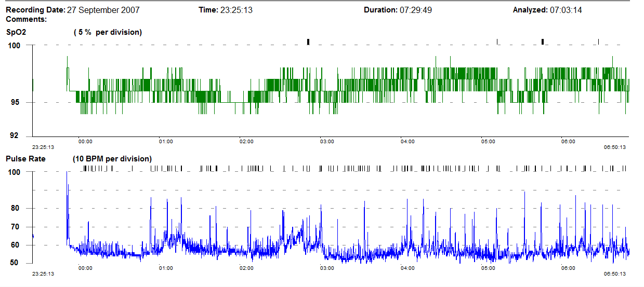The height and width of the screenshot is (287, 644).
Task: Click "01:00" under the Pulse Rate chart
Action: [x=166, y=268]
